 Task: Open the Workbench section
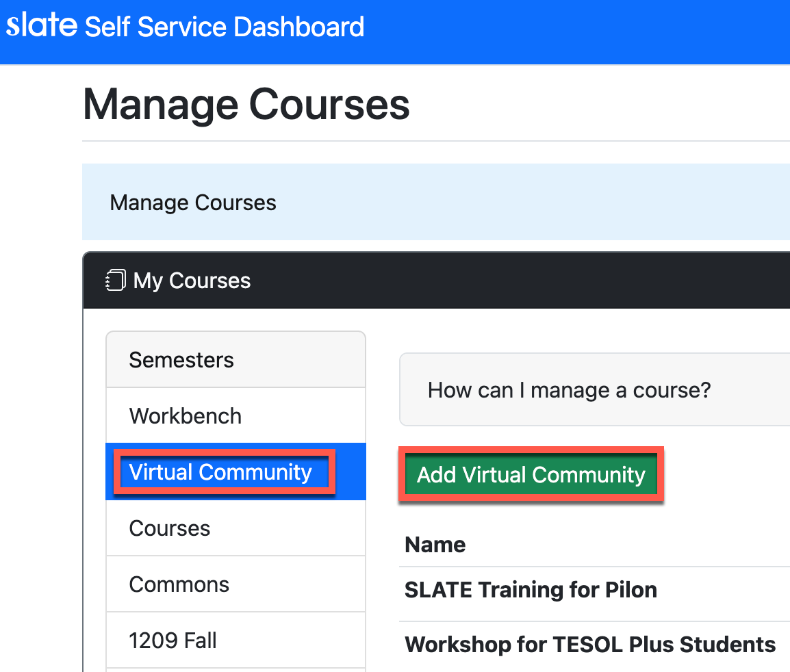185,415
